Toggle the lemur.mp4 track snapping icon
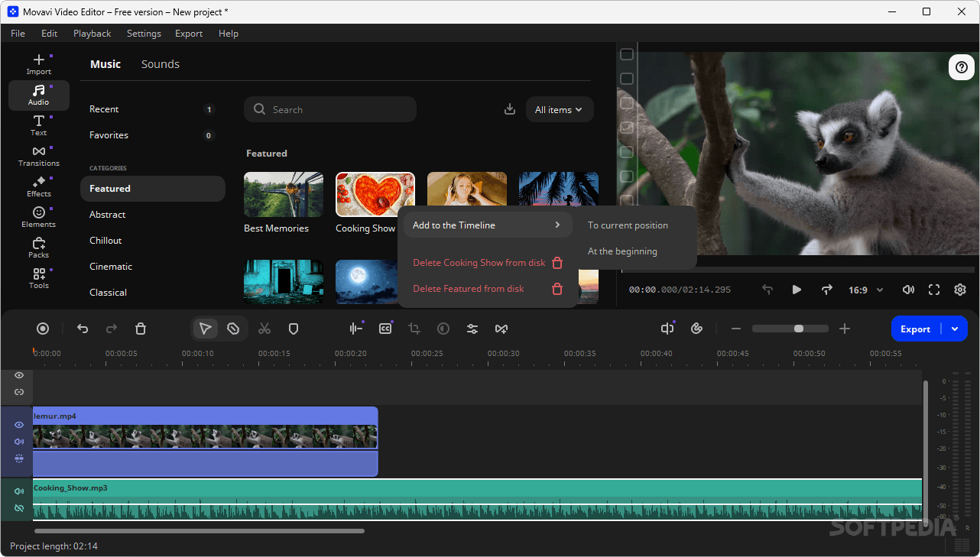The width and height of the screenshot is (980, 557). pyautogui.click(x=19, y=458)
